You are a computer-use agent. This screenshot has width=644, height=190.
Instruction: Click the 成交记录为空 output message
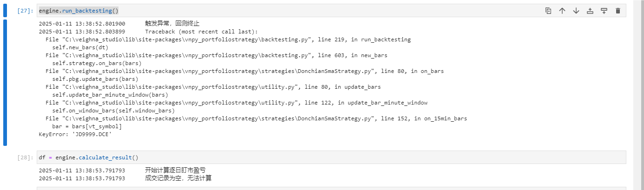point(178,178)
